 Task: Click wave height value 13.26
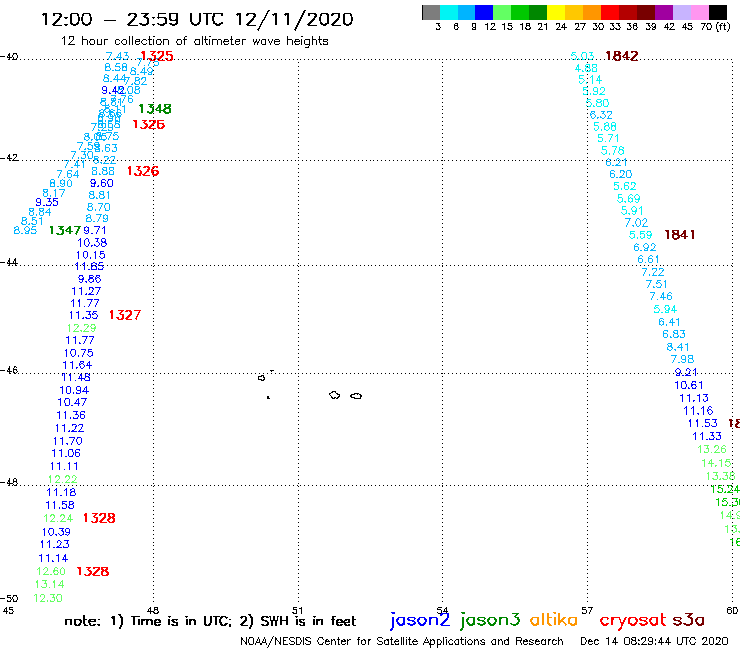pyautogui.click(x=712, y=449)
